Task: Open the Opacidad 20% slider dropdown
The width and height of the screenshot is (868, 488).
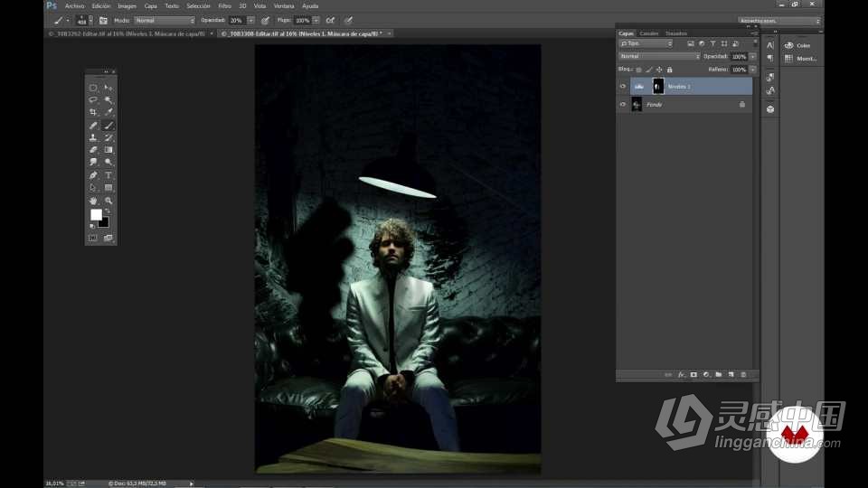Action: click(250, 21)
